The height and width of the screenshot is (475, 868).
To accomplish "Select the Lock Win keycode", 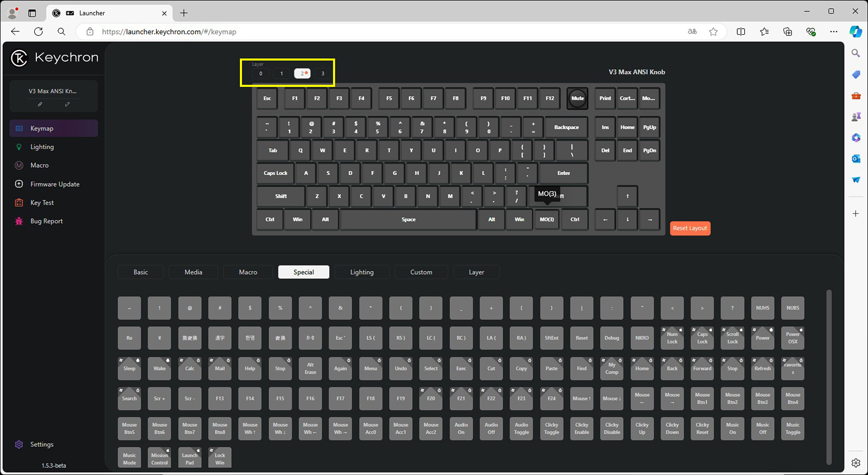I will [220, 458].
